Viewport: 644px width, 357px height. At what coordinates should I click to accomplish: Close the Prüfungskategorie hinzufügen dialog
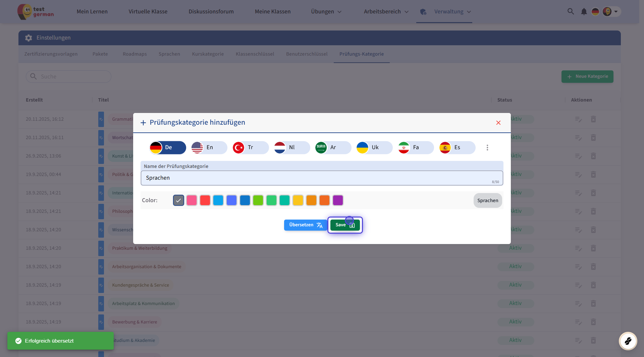(498, 123)
